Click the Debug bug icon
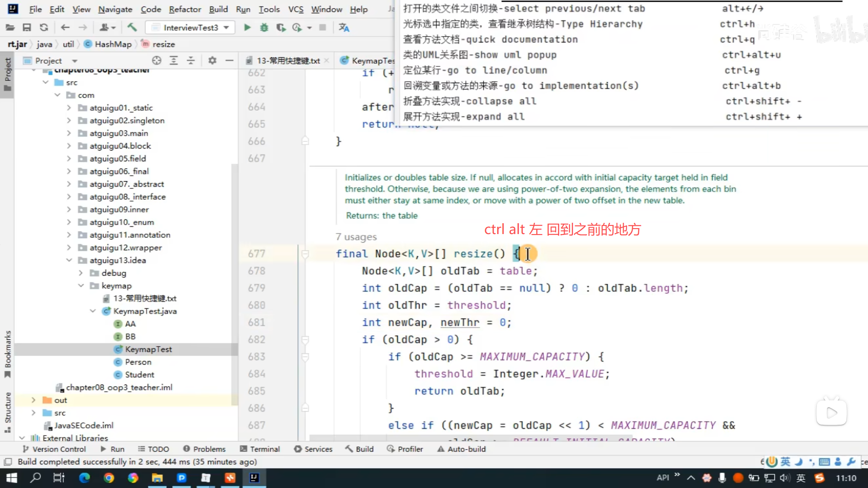868x488 pixels. (264, 28)
